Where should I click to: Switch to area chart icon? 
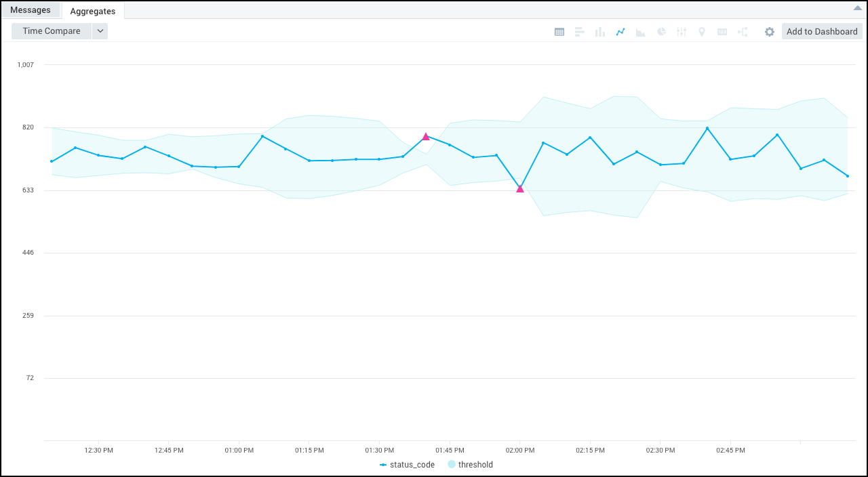[x=641, y=32]
